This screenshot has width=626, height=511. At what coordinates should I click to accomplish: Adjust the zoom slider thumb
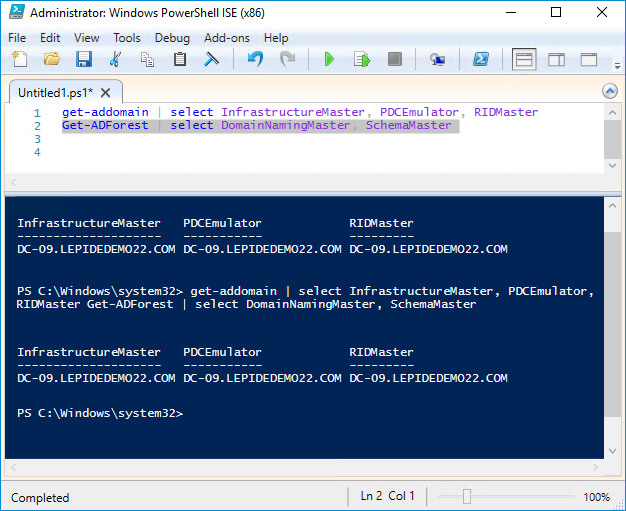coord(467,497)
